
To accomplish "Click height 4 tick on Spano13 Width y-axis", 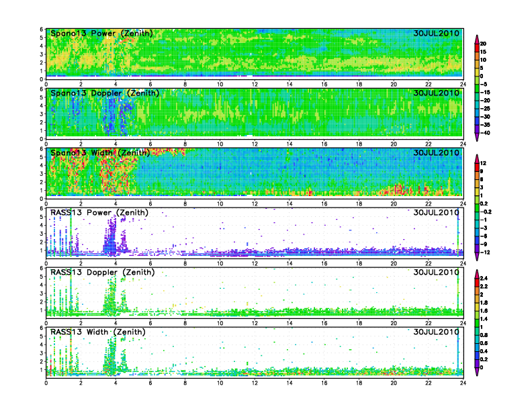I will 42,165.
